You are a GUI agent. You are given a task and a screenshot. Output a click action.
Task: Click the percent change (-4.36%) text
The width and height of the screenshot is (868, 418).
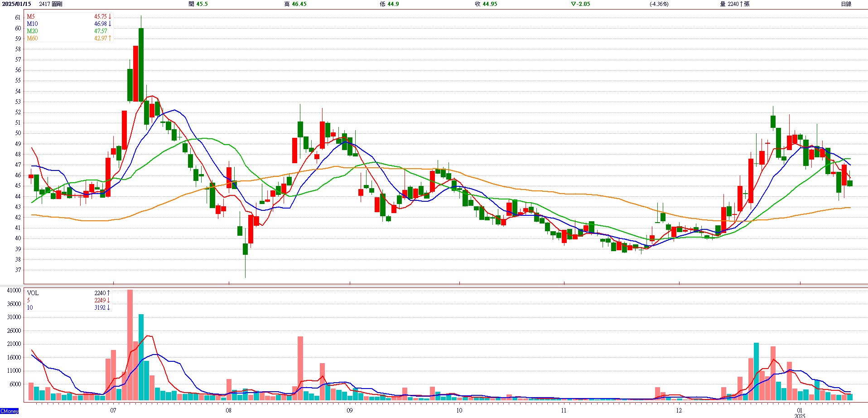pos(659,4)
